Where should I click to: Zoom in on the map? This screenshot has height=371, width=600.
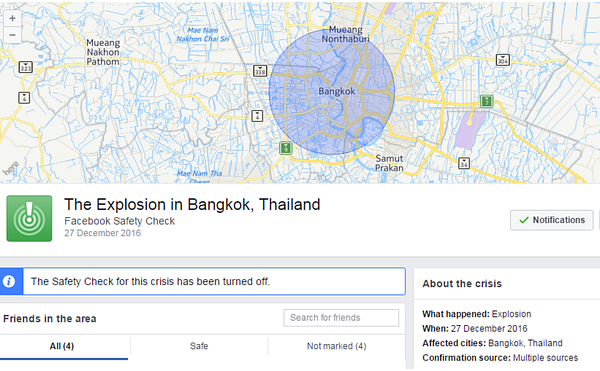[12, 18]
